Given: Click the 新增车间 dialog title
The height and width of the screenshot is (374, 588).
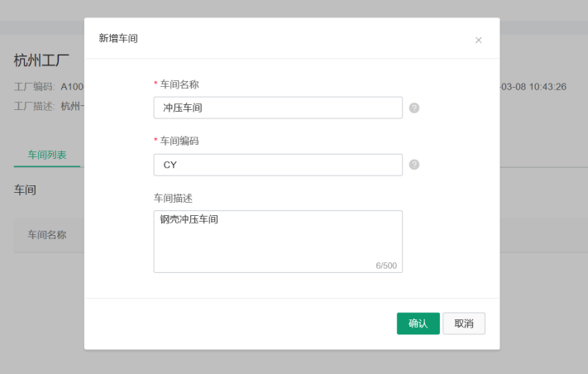Looking at the screenshot, I should pyautogui.click(x=118, y=38).
